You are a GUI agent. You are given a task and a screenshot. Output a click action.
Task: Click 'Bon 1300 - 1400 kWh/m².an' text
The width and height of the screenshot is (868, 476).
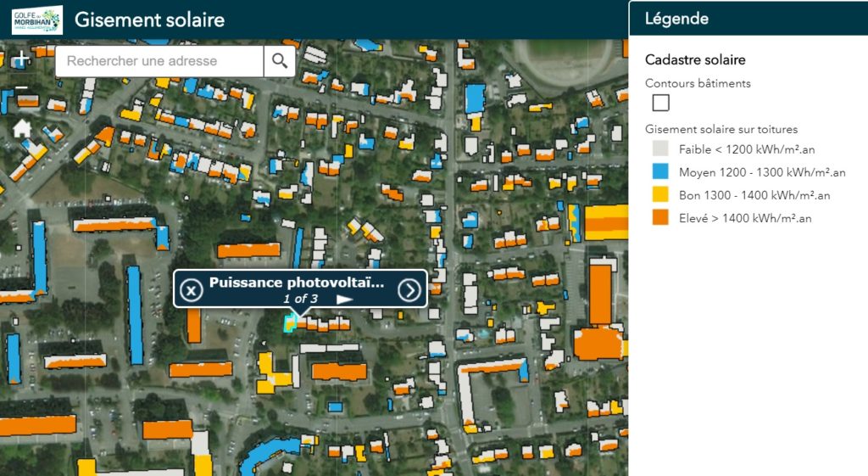(754, 195)
